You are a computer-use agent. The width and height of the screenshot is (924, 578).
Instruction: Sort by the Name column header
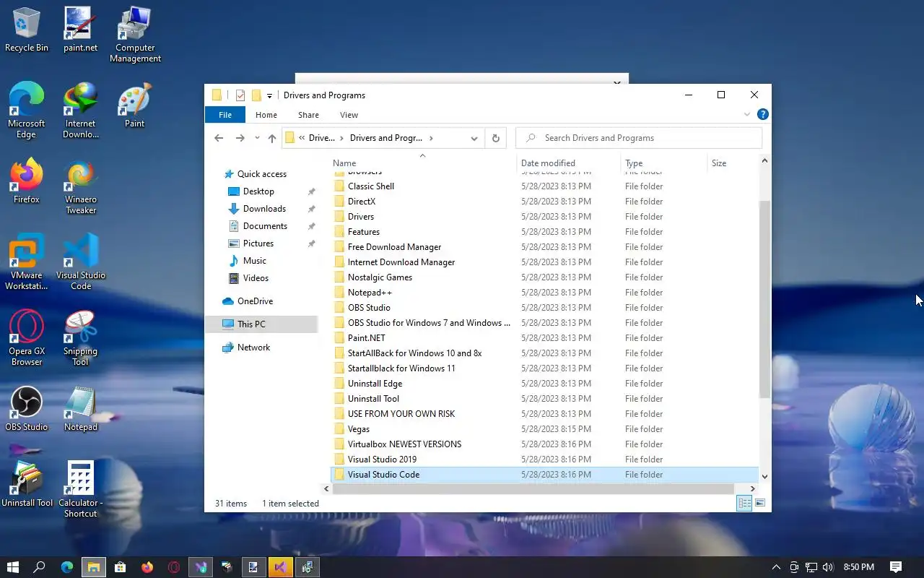tap(423, 163)
